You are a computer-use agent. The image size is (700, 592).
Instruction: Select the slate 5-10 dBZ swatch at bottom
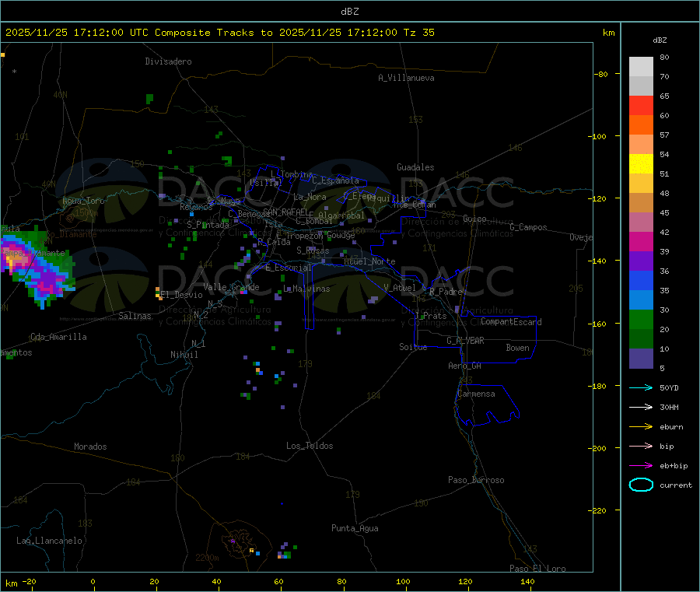pos(641,359)
